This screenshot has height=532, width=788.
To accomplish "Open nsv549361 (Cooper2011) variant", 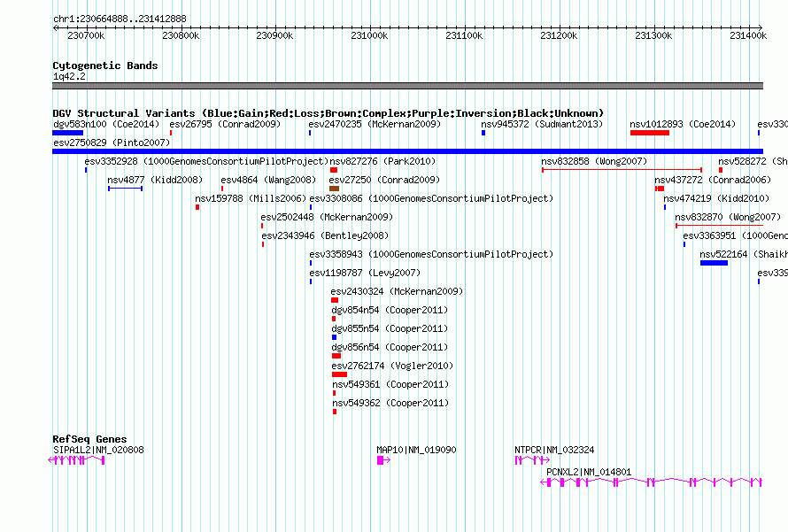I will 390,384.
